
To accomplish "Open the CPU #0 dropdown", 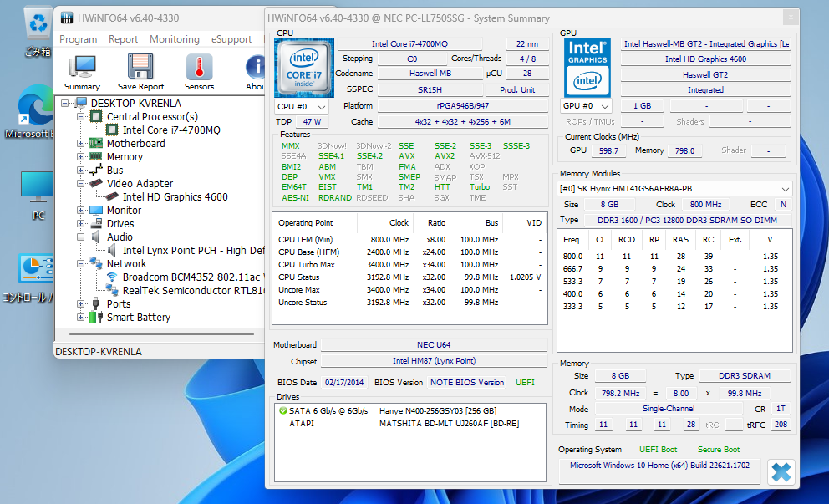I will 302,106.
